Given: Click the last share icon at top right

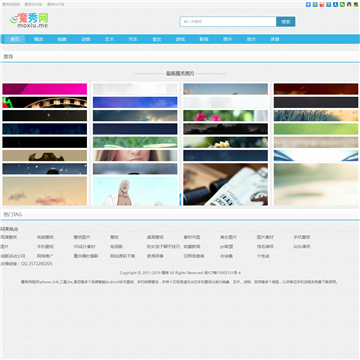Looking at the screenshot, I should click(356, 5).
